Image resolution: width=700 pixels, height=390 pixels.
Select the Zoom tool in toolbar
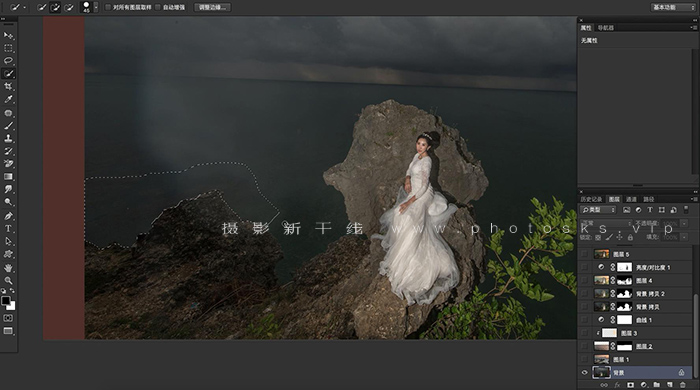click(x=8, y=281)
